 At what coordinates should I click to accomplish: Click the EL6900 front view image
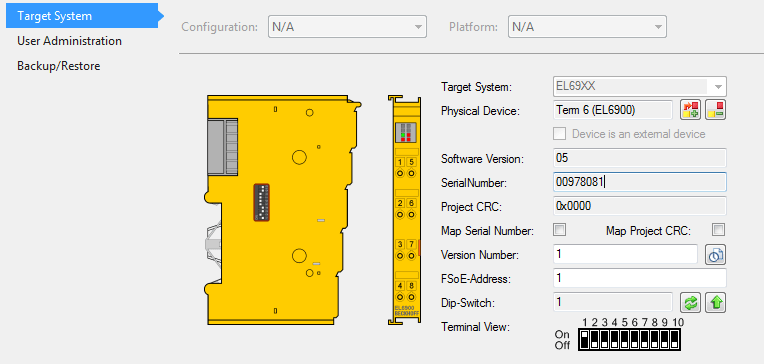click(x=404, y=210)
